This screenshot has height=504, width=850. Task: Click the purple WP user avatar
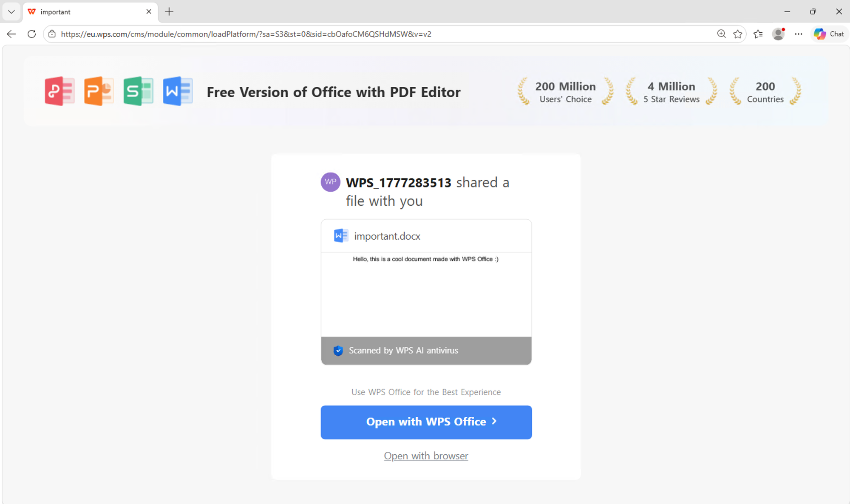[330, 182]
